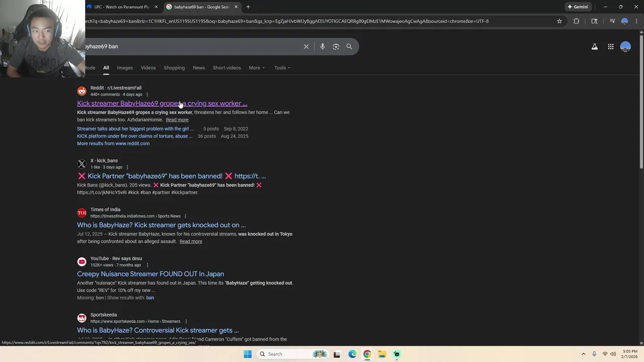Switch to the Shopping tab
Image resolution: width=644 pixels, height=362 pixels.
(x=174, y=68)
